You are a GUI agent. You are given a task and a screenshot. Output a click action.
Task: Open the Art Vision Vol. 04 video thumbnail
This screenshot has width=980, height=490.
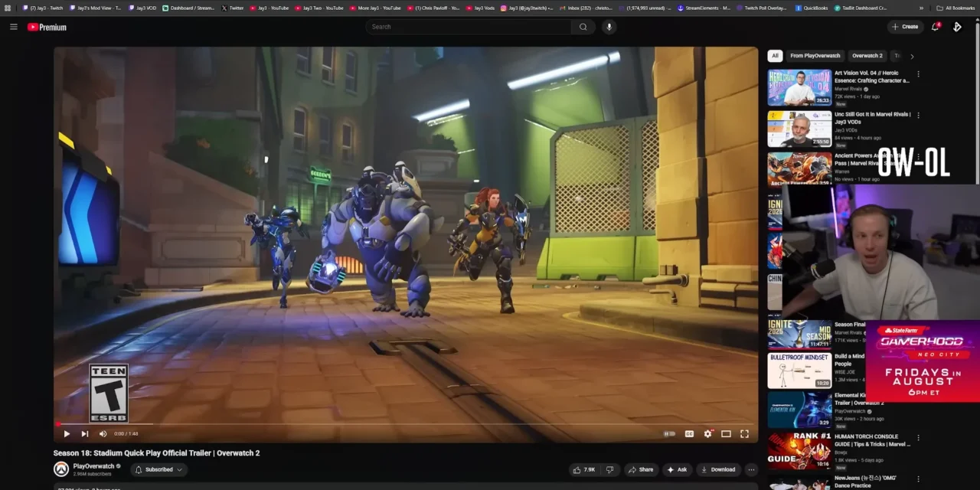[799, 87]
